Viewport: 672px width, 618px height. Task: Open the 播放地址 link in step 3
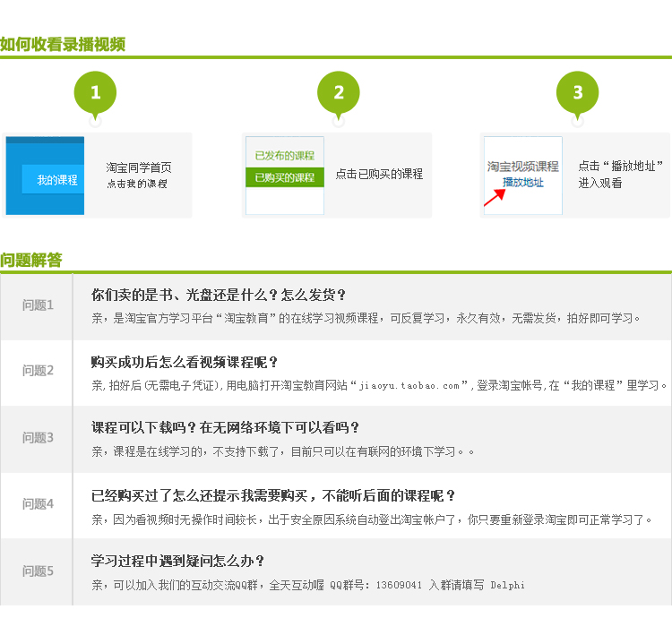coord(523,183)
